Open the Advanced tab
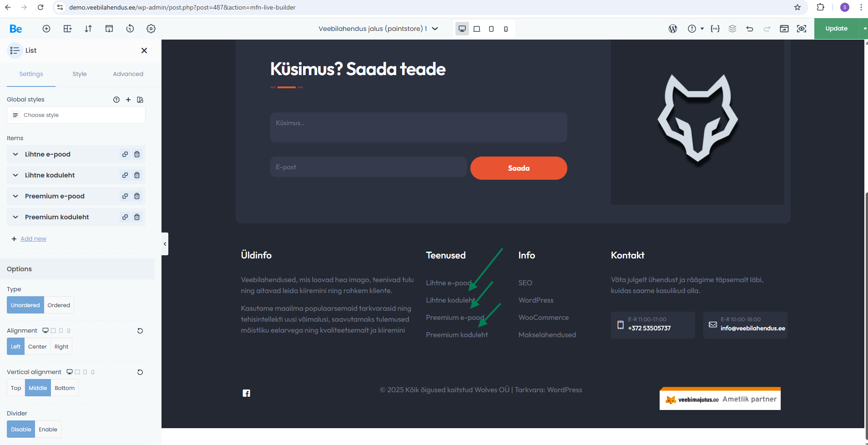 128,74
